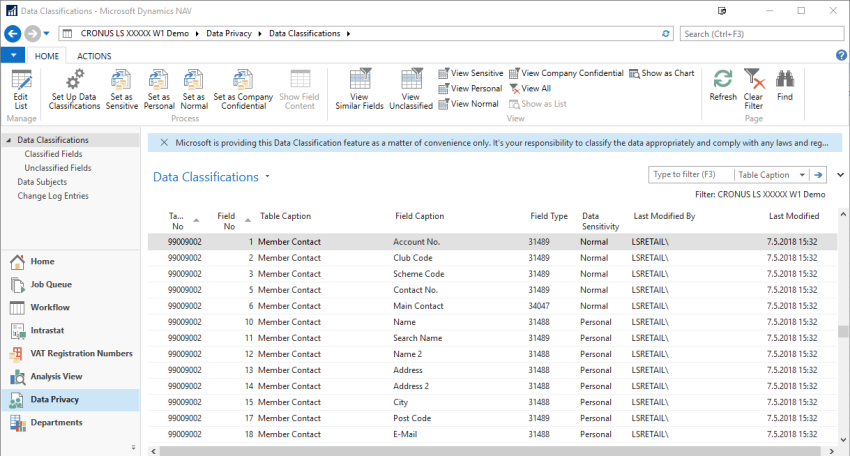Collapse the Data Classifications tree node
Viewport: 850px width, 456px height.
point(8,140)
